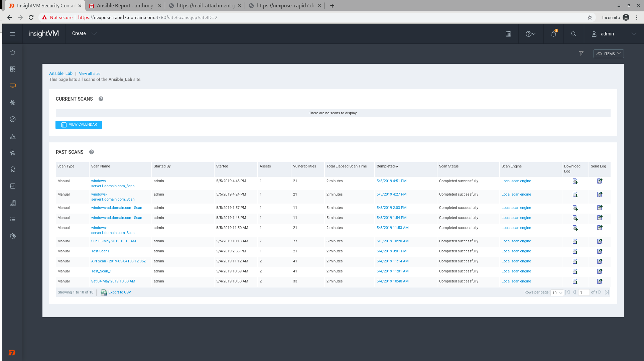Click the page number input field
Viewport: 644px width, 361px height.
584,292
